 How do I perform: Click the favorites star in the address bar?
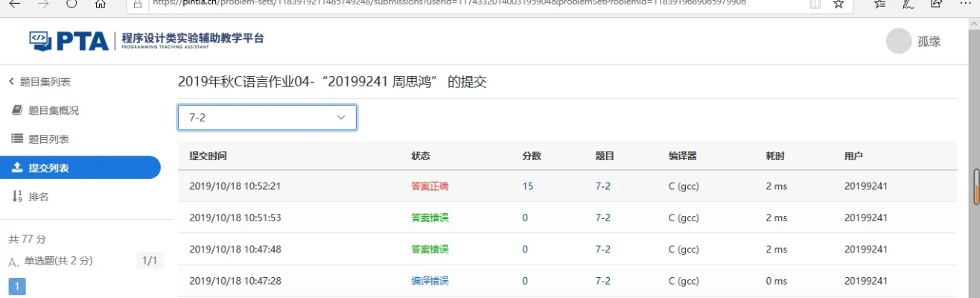[x=839, y=4]
